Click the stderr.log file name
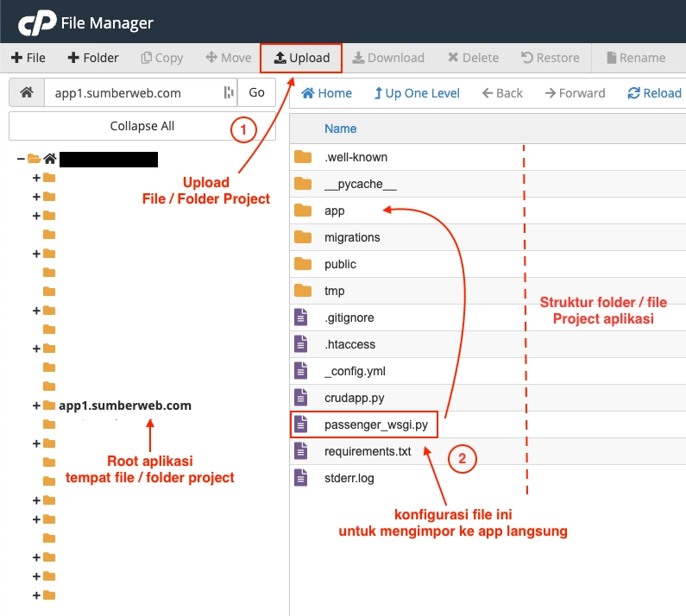 (x=349, y=478)
